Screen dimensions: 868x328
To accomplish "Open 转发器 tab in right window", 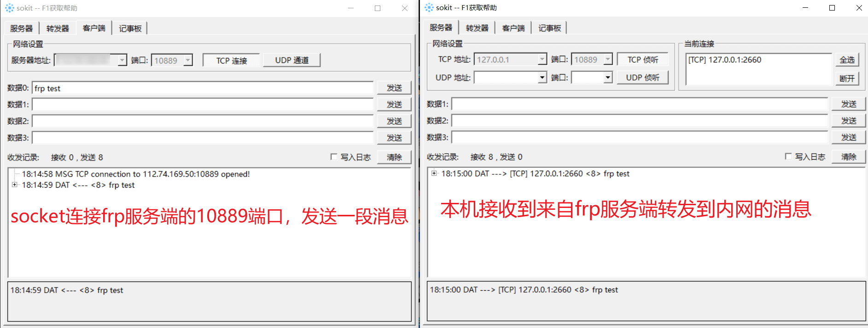I will (477, 28).
